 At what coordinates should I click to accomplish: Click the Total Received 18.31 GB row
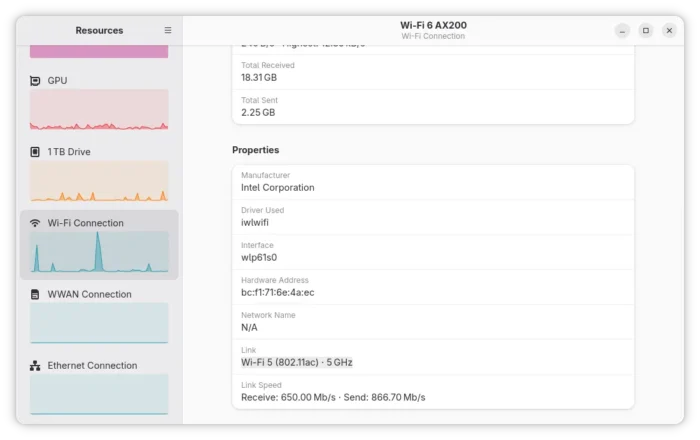pyautogui.click(x=433, y=72)
